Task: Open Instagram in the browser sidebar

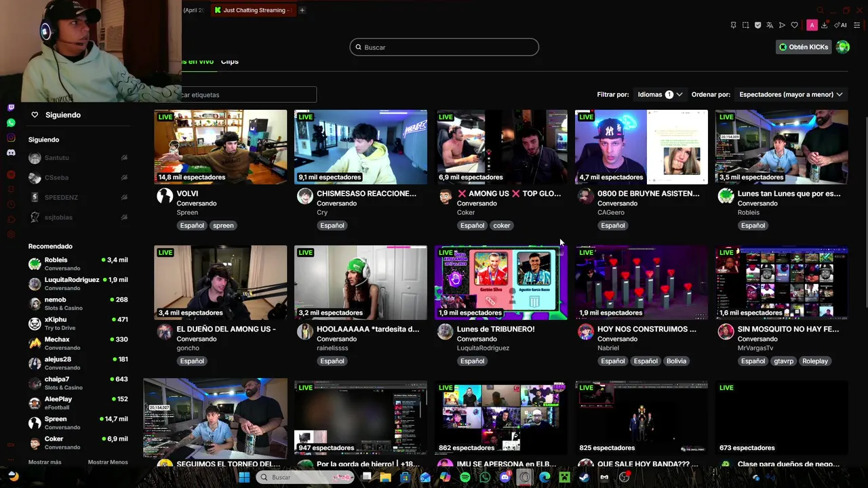Action: point(11,138)
